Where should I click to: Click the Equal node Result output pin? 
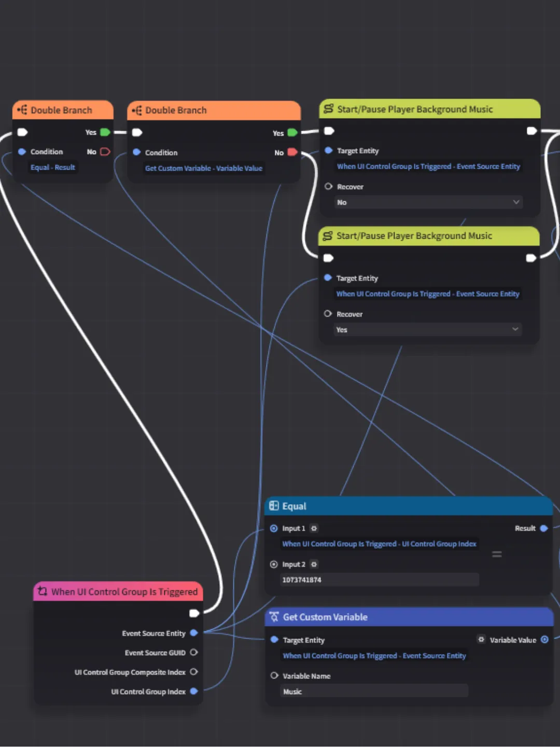(x=544, y=528)
